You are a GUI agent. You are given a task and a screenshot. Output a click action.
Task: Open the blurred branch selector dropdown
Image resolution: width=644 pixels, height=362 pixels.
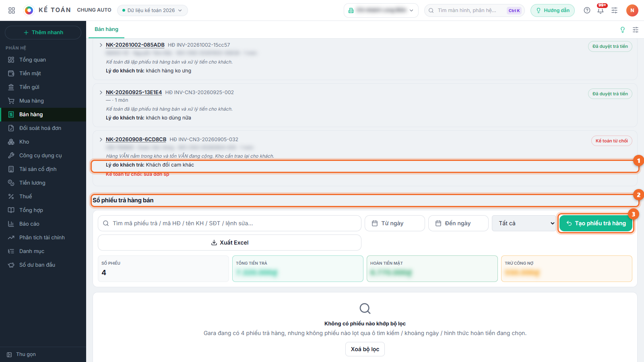(381, 10)
